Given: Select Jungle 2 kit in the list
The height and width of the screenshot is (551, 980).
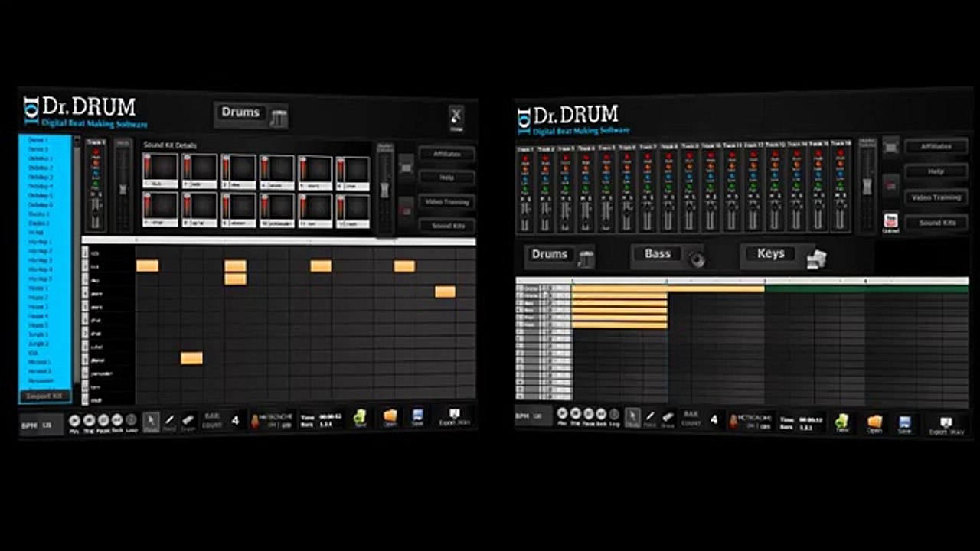Looking at the screenshot, I should point(40,344).
